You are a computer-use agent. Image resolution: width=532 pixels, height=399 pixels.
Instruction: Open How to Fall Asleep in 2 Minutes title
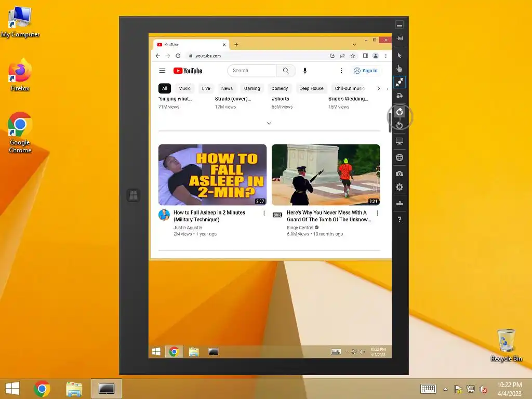click(209, 216)
